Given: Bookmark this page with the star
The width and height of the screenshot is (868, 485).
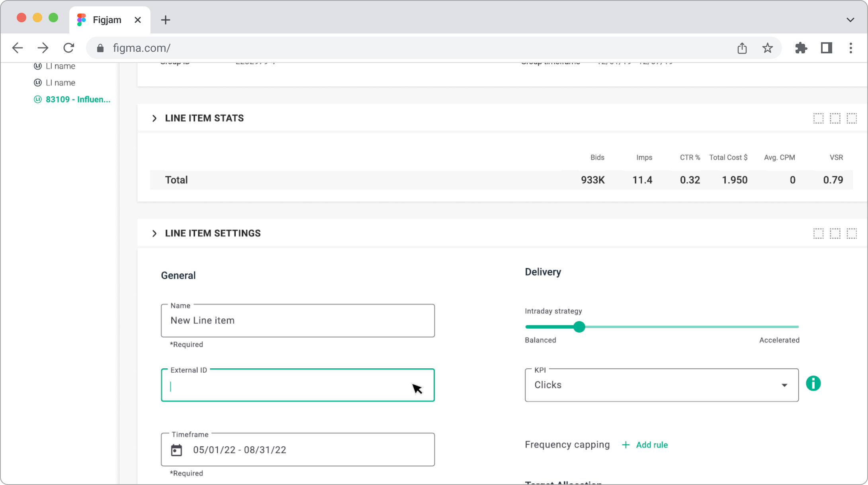Looking at the screenshot, I should 767,48.
